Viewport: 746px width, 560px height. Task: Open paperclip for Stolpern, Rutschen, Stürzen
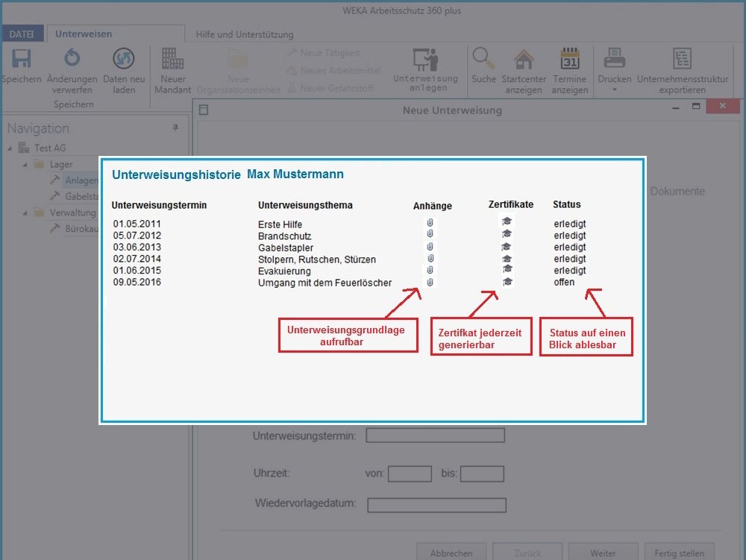430,258
